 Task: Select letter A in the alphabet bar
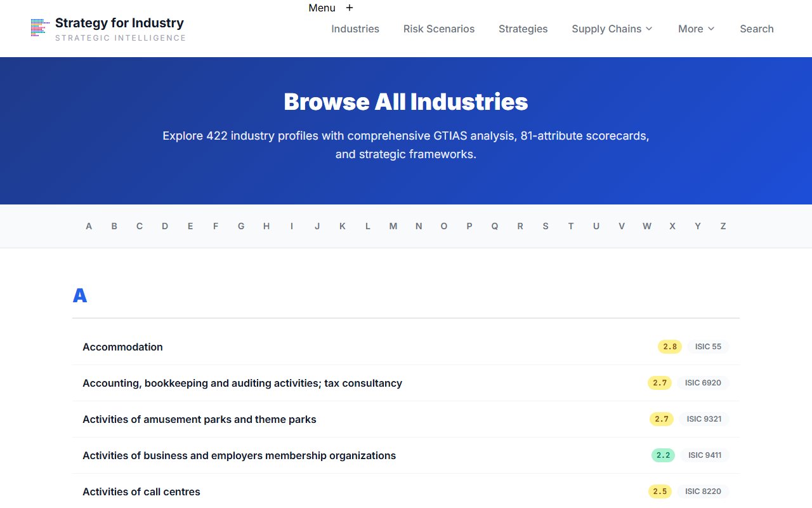(x=89, y=225)
